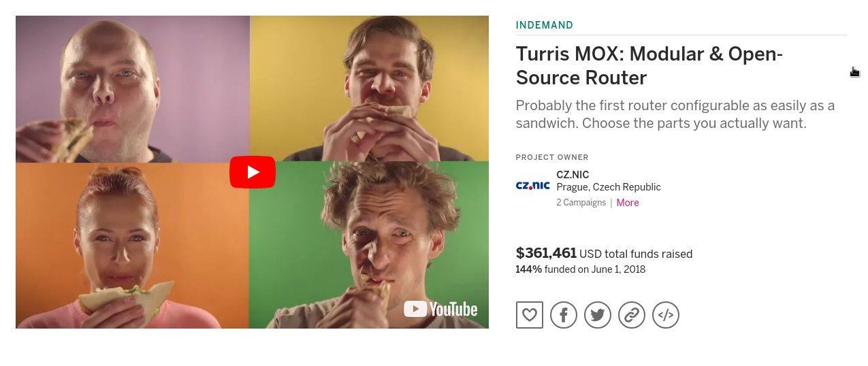The width and height of the screenshot is (868, 366).
Task: Open the CZ.NIC project owner name
Action: click(573, 175)
